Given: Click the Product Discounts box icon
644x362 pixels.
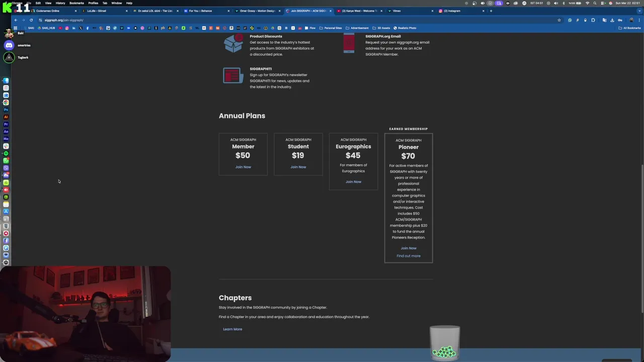Looking at the screenshot, I should point(233,43).
